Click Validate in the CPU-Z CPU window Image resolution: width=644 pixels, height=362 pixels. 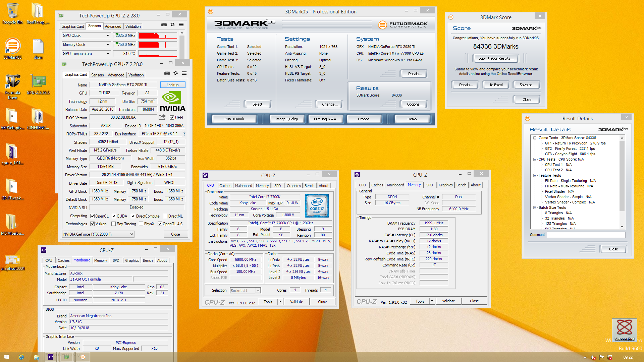tap(297, 302)
